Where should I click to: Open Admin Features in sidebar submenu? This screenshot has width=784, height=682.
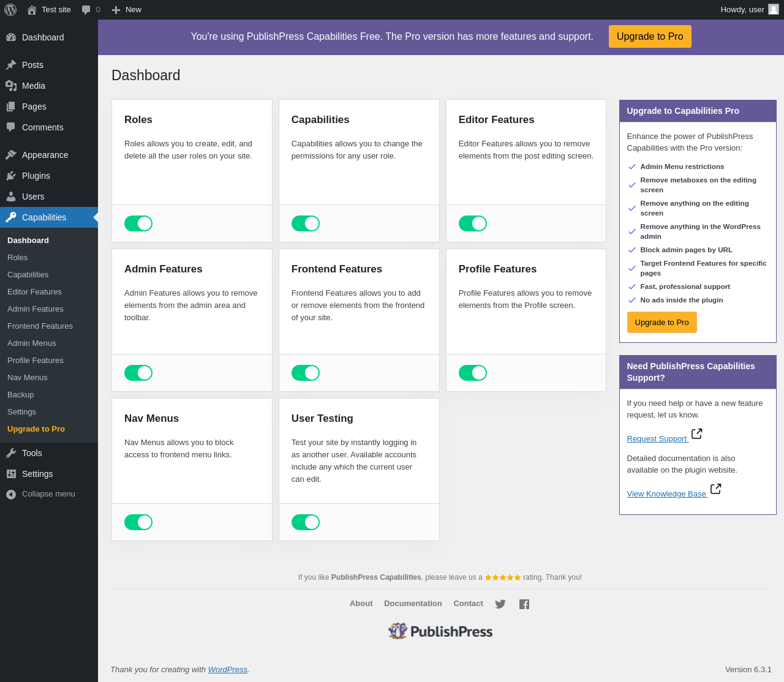pos(35,309)
